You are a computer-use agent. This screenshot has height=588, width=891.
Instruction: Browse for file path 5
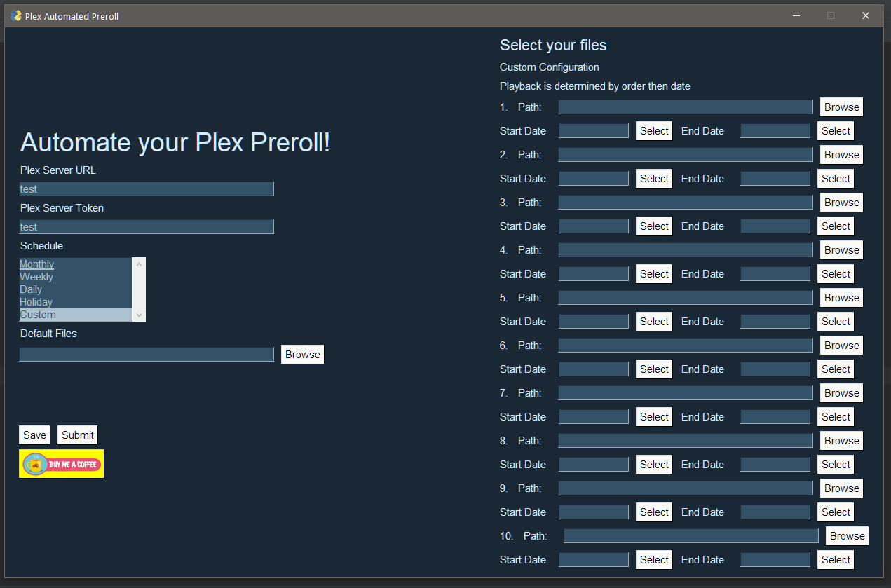841,297
